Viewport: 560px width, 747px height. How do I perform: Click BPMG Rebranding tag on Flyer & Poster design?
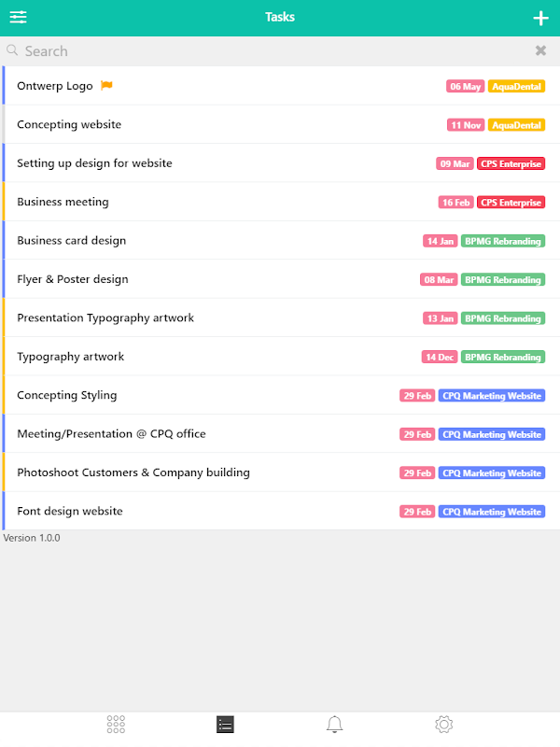coord(502,280)
